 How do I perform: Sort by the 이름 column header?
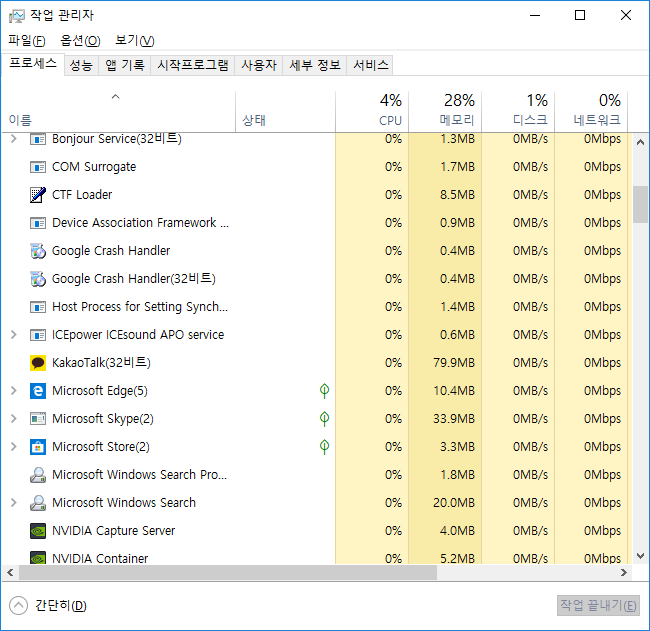tap(118, 111)
